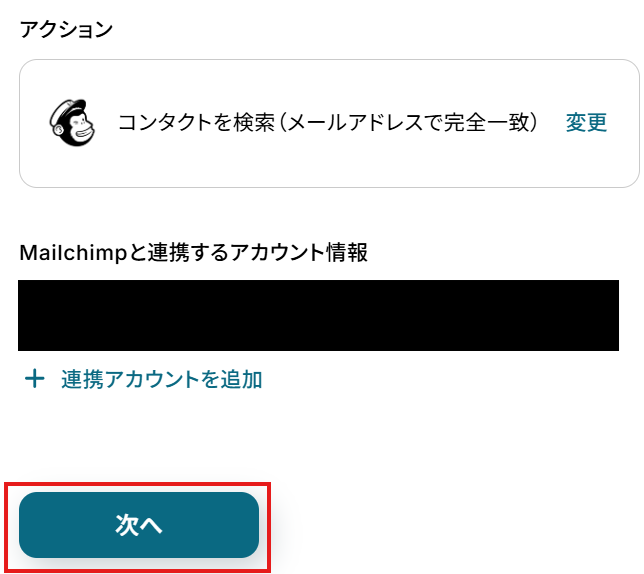Click the teal 次へ button in red frame
The image size is (644, 574).
[139, 525]
